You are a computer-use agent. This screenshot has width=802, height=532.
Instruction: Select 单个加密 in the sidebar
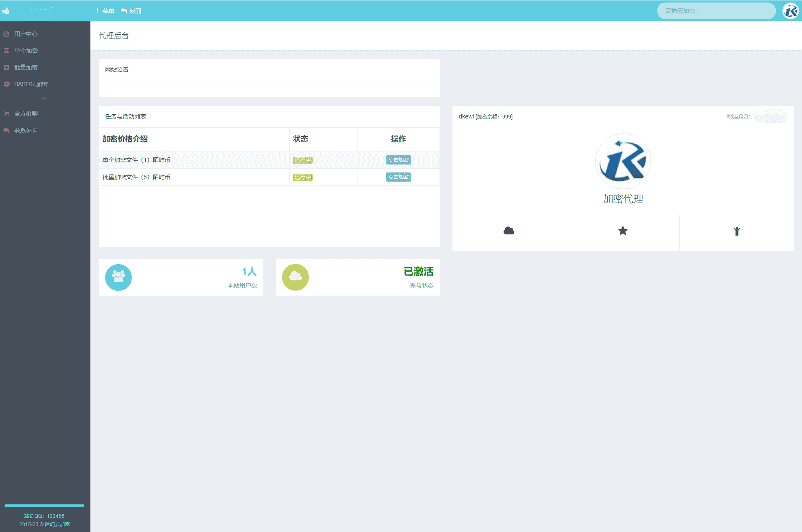[26, 51]
